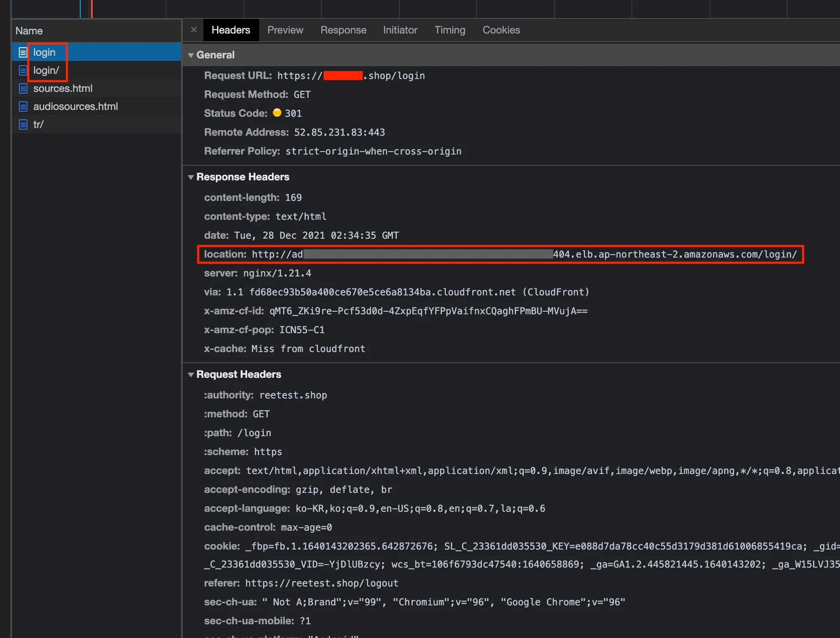Switch to the Preview tab

coord(285,30)
